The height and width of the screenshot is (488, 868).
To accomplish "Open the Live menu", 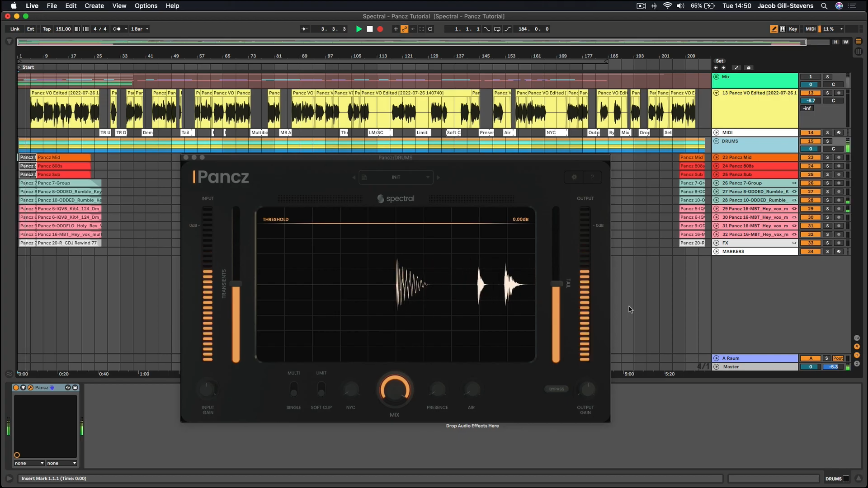I will pyautogui.click(x=32, y=6).
